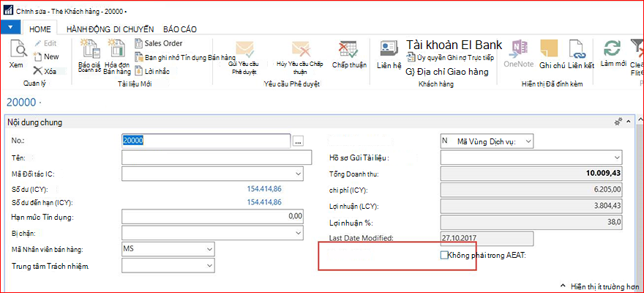This screenshot has height=293, width=644.
Task: Click Tổng Doanh thu value 10.009,43
Action: [531, 174]
